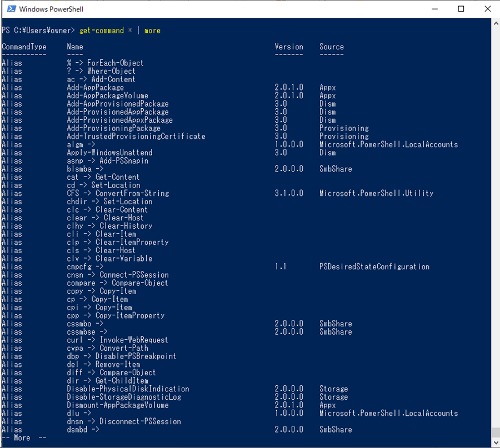The width and height of the screenshot is (500, 448).
Task: Select the "compare -> Compare-Object" alias
Action: (117, 283)
